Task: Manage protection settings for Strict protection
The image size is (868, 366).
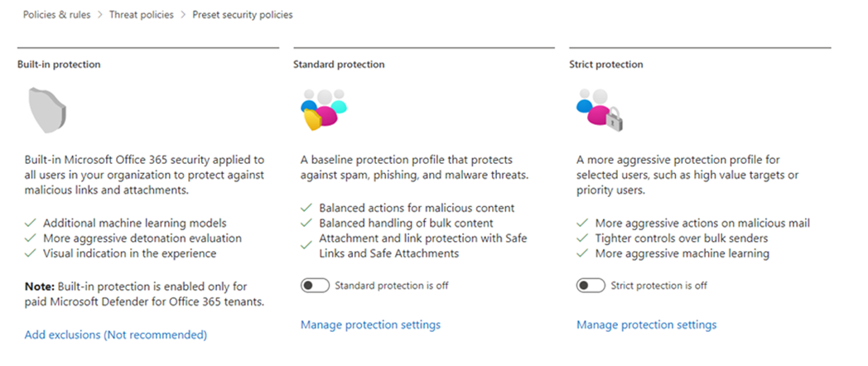Action: click(x=647, y=325)
